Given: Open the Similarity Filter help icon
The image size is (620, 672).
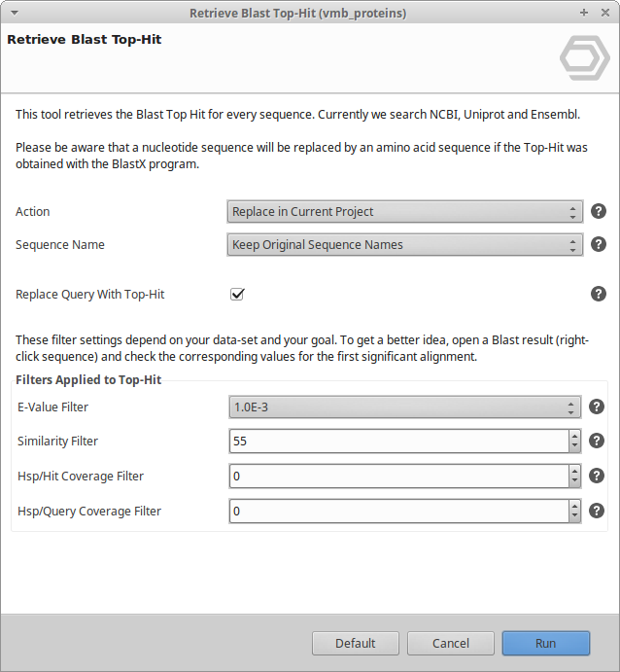Looking at the screenshot, I should (x=597, y=441).
